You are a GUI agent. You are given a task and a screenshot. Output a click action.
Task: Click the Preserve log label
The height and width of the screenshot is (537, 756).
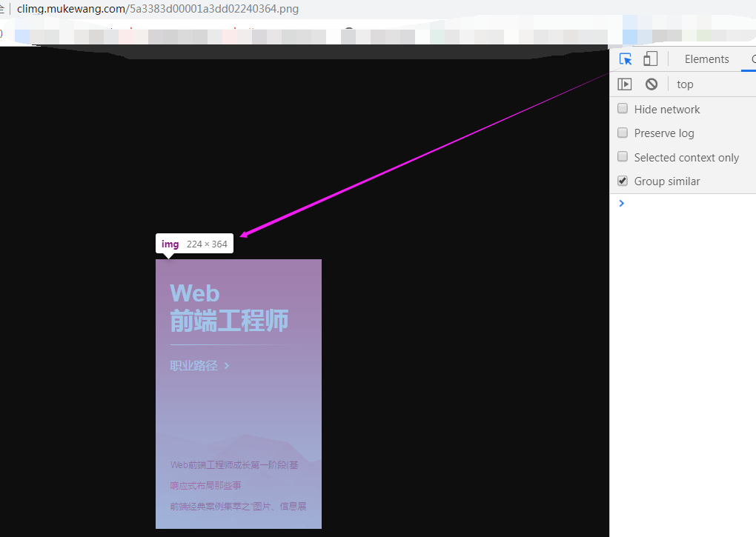[664, 133]
